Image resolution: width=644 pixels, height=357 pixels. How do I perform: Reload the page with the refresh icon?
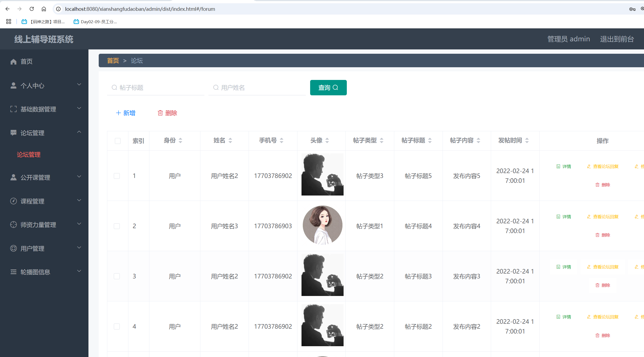(32, 9)
